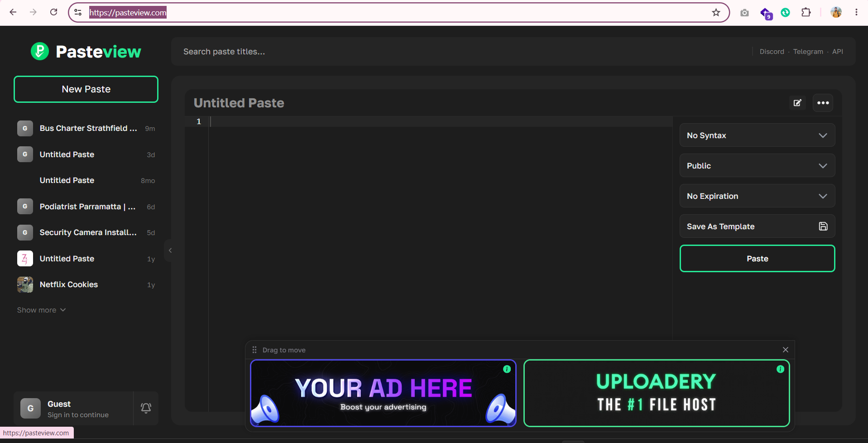Open the Netflix Cookies paste
The height and width of the screenshot is (443, 868).
pyautogui.click(x=86, y=284)
